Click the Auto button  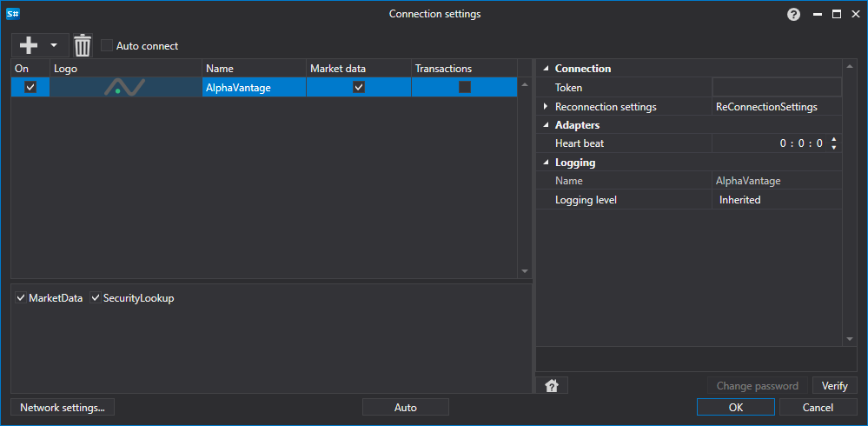click(x=405, y=407)
